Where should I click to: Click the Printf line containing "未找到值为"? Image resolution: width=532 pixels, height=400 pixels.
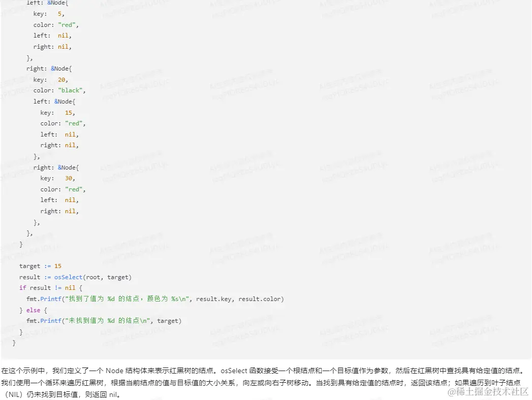tap(104, 321)
